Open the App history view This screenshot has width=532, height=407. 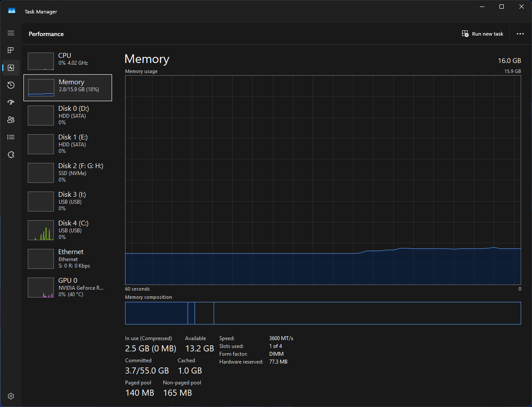(x=10, y=85)
